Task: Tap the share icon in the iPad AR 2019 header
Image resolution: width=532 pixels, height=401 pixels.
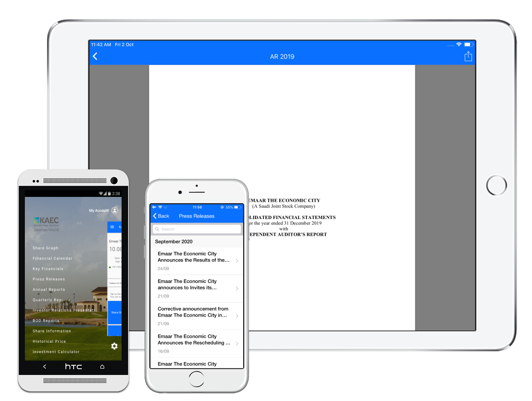Action: (468, 56)
